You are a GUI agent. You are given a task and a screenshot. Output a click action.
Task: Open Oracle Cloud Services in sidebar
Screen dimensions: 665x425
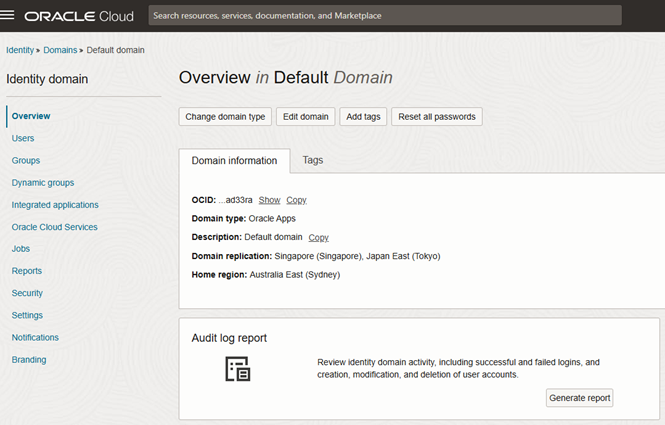point(55,227)
